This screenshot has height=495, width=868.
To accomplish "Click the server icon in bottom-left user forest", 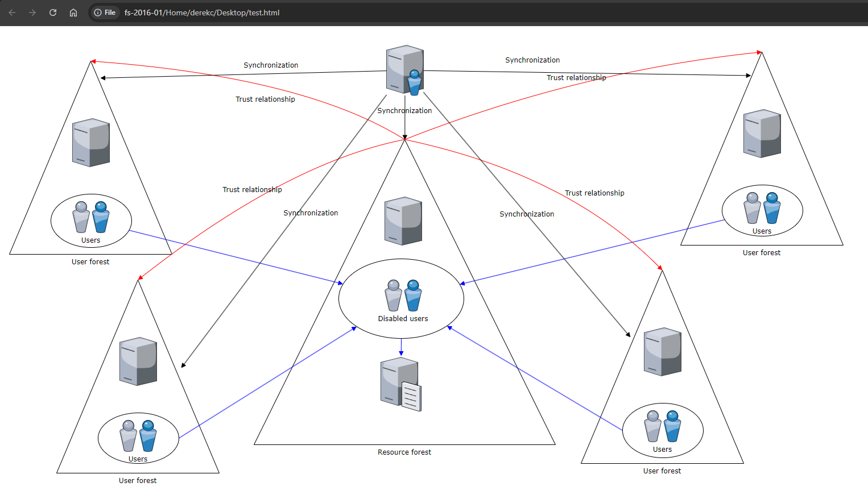I will tap(138, 361).
